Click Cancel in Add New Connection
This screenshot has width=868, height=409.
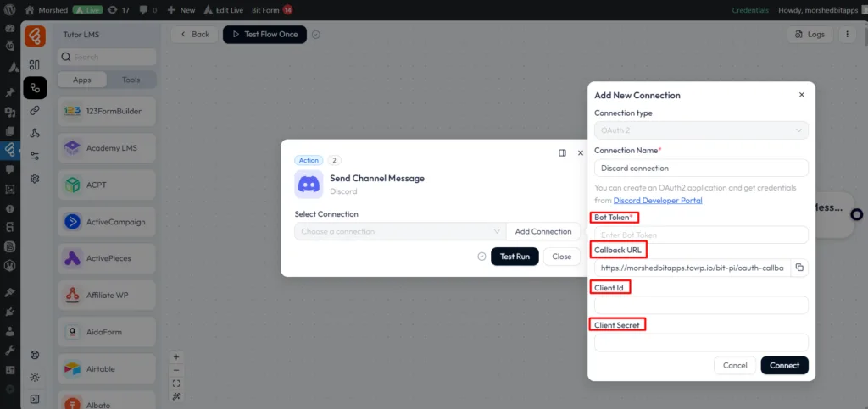(x=735, y=365)
